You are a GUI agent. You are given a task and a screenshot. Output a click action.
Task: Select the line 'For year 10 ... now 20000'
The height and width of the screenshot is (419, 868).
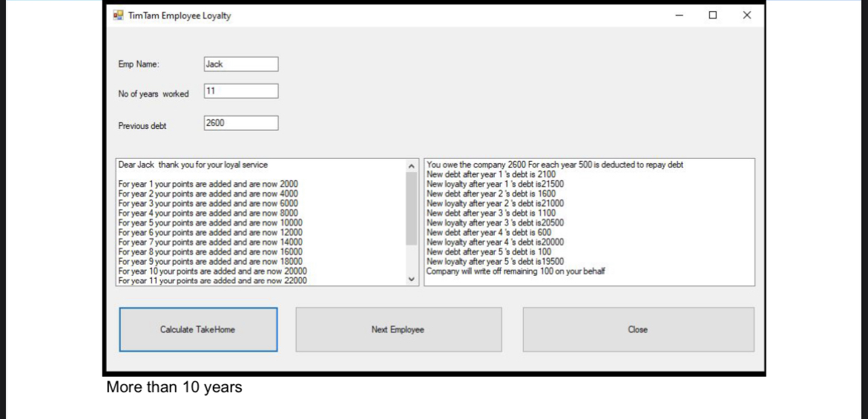click(x=213, y=271)
